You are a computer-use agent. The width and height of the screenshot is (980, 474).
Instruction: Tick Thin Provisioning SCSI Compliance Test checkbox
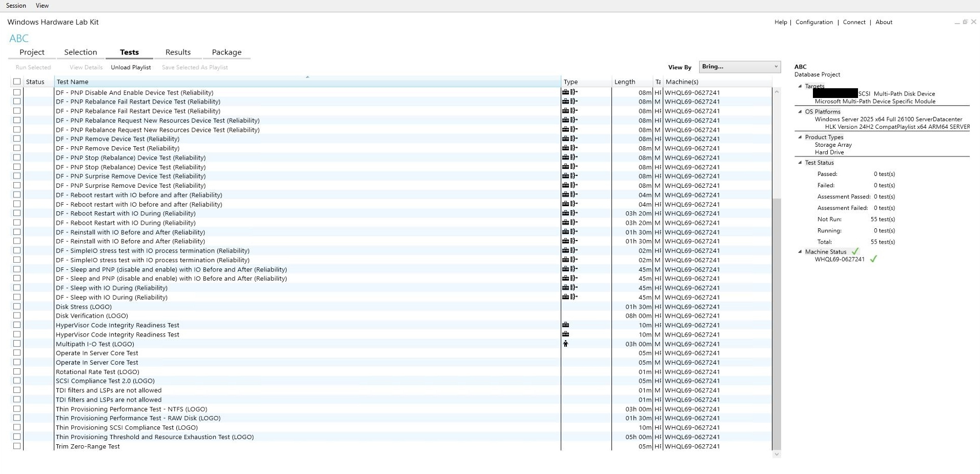point(17,427)
